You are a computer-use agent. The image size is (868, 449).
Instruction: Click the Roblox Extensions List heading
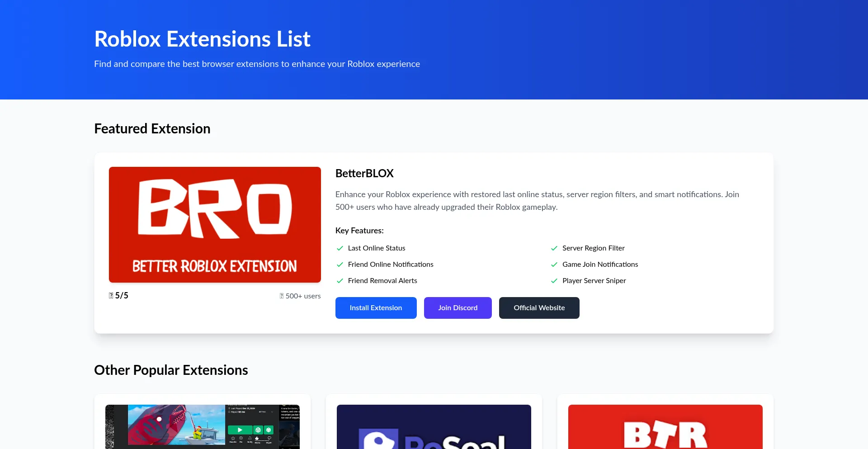pyautogui.click(x=202, y=39)
